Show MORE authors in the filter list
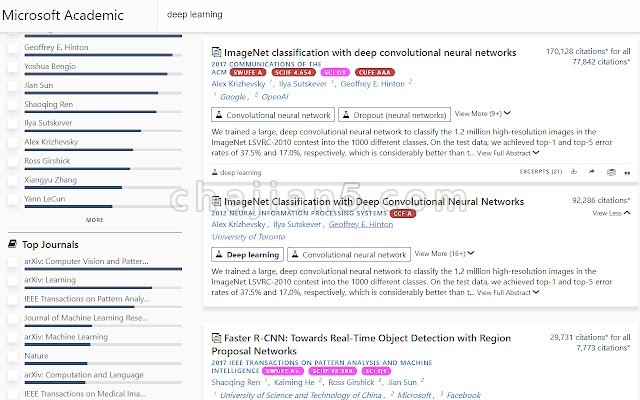The width and height of the screenshot is (640, 400). (95, 220)
